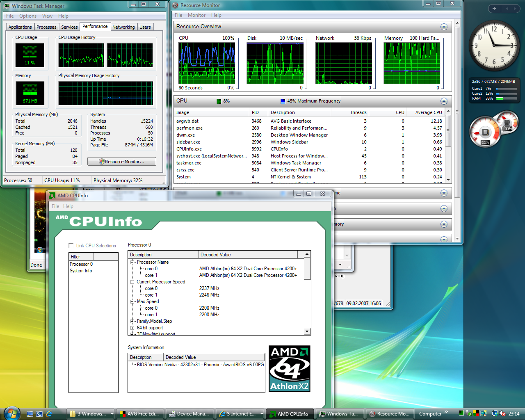
Task: Click the Task Manager title bar icon
Action: [x=7, y=6]
